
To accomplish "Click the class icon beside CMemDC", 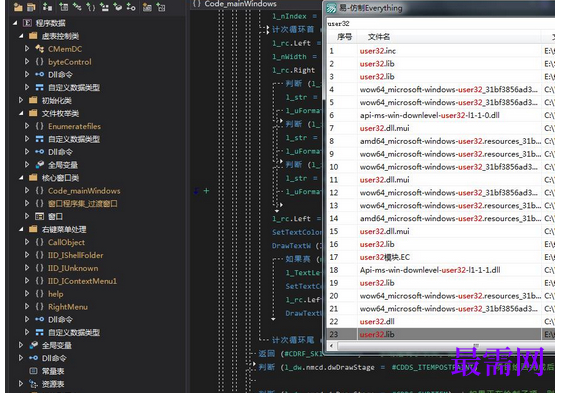I will pos(39,48).
